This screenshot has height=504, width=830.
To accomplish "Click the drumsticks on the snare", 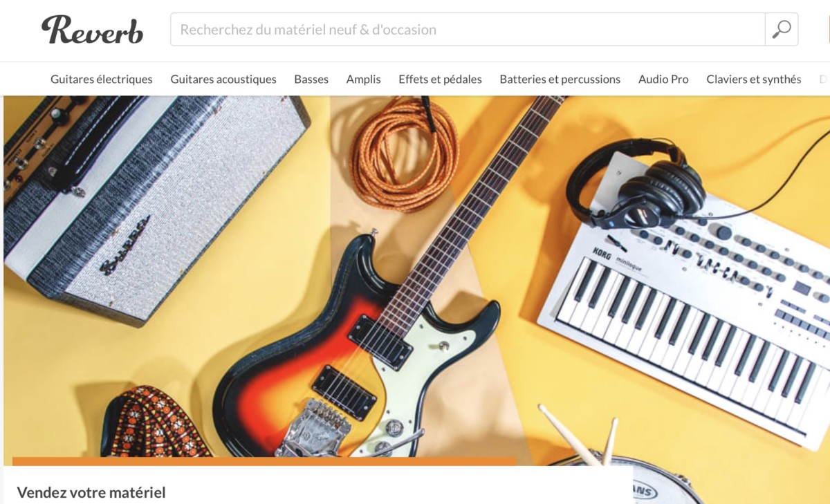I will [x=580, y=436].
